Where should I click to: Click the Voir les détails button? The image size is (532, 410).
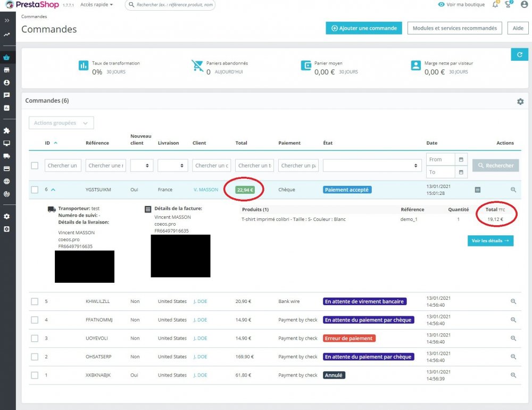pyautogui.click(x=491, y=241)
